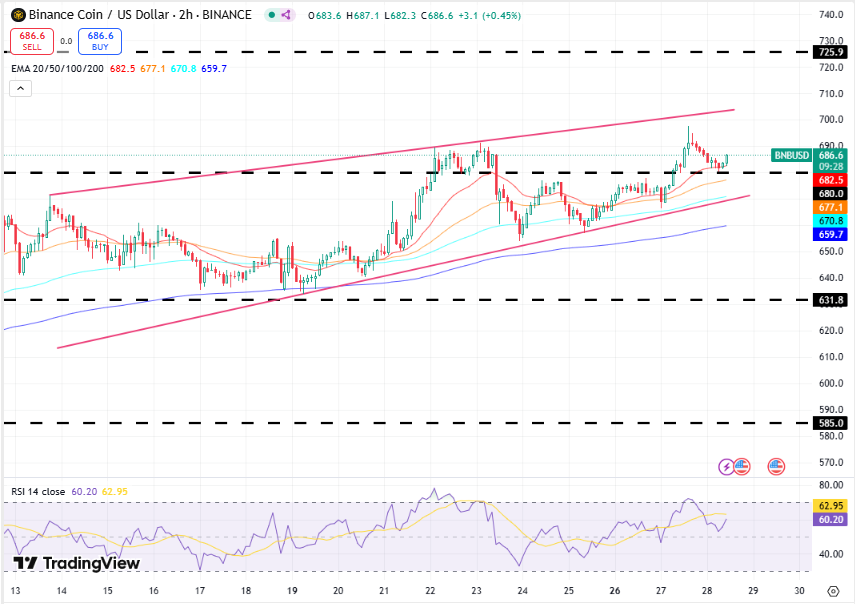Open chart settings via the bottom-right target icon

pyautogui.click(x=833, y=591)
